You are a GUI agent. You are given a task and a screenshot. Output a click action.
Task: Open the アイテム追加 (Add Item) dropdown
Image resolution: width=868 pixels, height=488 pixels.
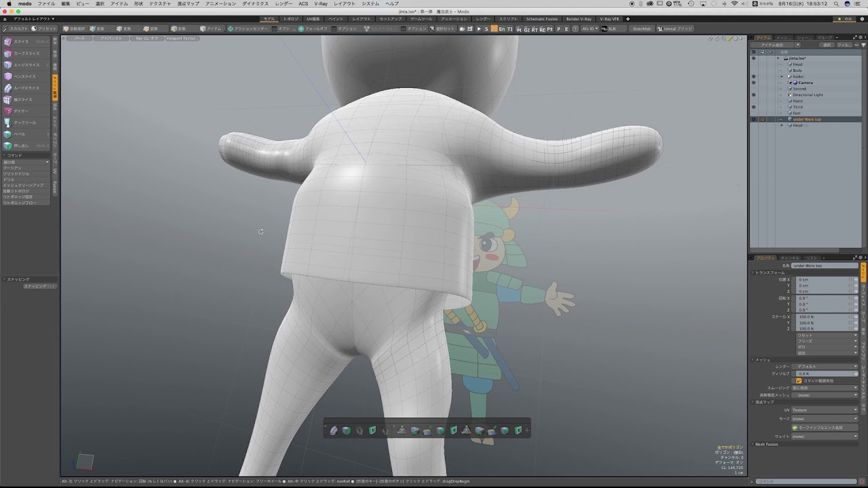tap(776, 45)
